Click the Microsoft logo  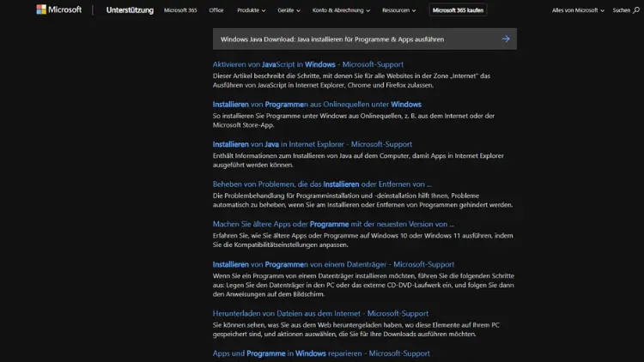58,9
